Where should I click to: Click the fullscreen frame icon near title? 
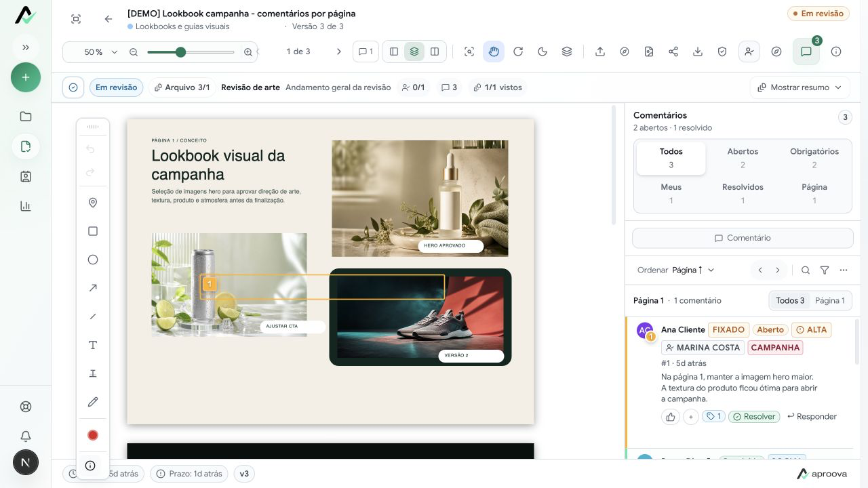(x=76, y=19)
